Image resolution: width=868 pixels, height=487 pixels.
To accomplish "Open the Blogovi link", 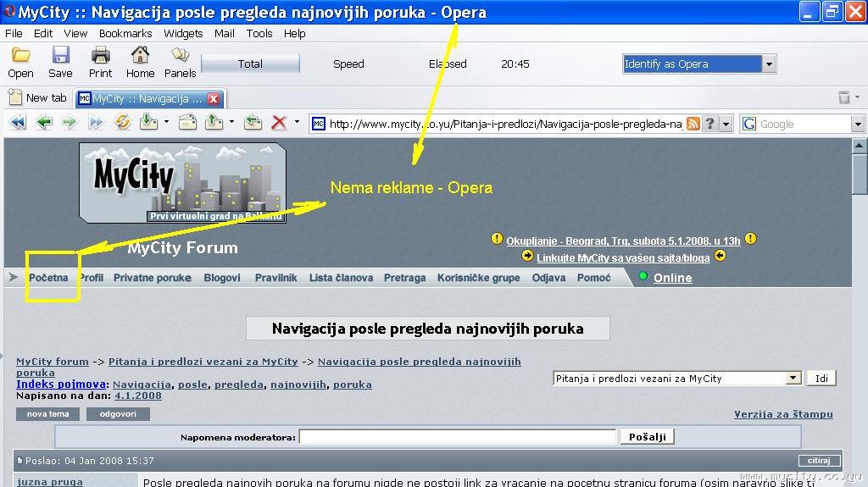I will 222,278.
